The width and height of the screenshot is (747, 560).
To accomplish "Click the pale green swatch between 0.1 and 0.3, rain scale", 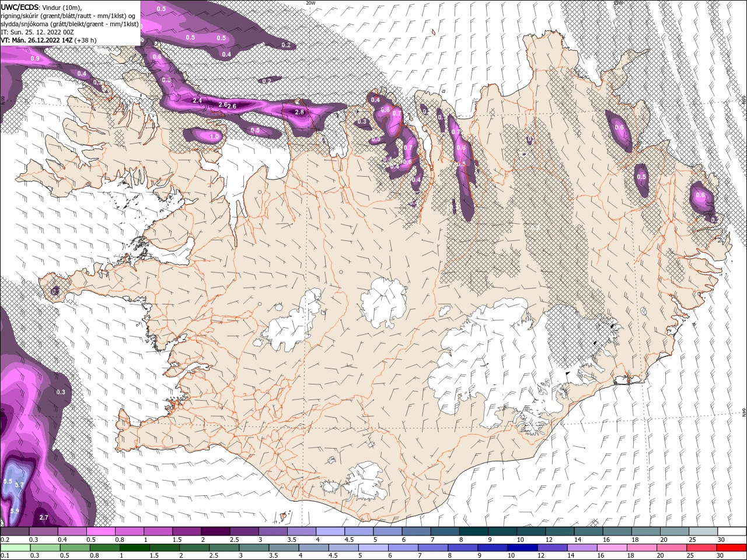I will 15,548.
